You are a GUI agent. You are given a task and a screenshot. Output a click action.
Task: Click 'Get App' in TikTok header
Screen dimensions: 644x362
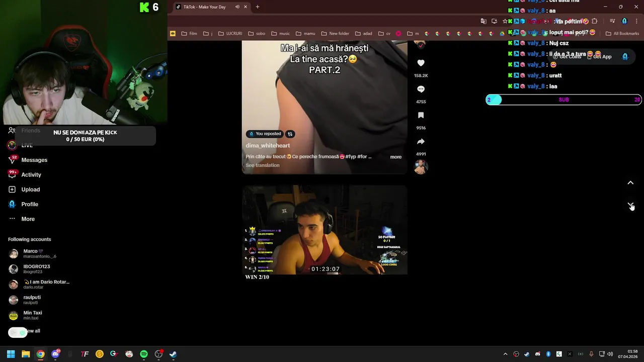(x=599, y=57)
